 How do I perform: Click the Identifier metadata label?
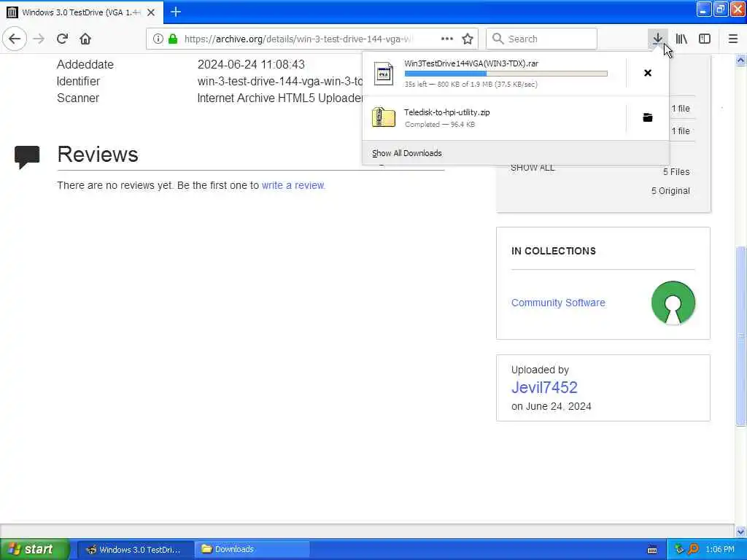click(x=78, y=82)
